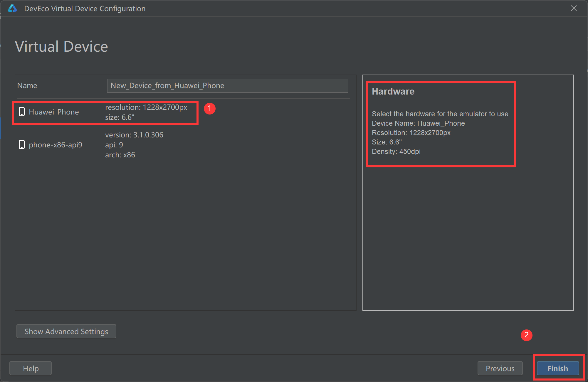Click the arch: x86 label

(x=120, y=155)
